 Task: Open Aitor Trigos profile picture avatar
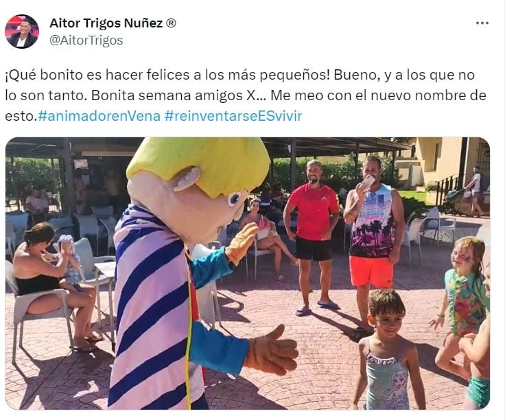[x=21, y=32]
